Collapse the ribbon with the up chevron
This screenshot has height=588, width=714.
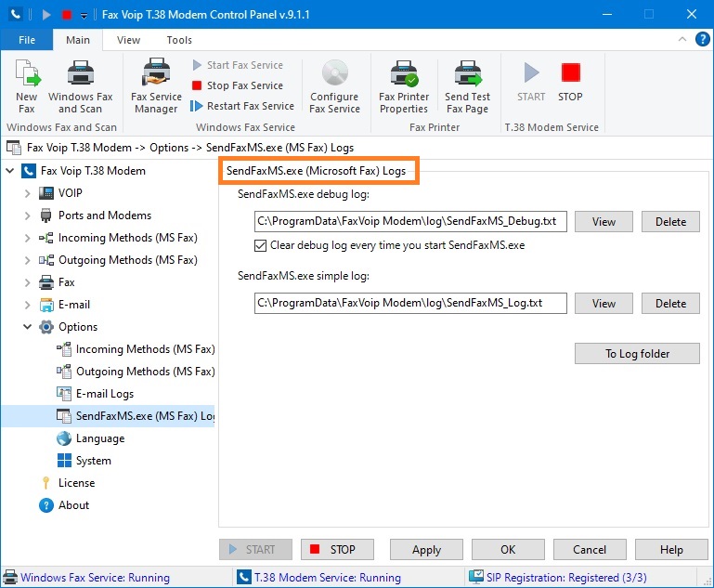[x=682, y=39]
